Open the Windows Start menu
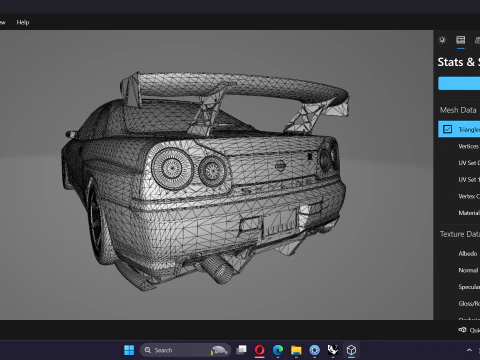 (129, 350)
